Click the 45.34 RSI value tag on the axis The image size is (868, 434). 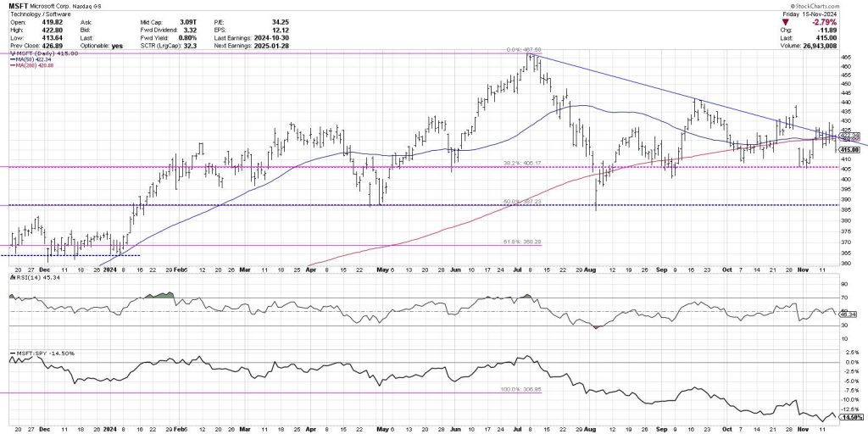pyautogui.click(x=849, y=314)
